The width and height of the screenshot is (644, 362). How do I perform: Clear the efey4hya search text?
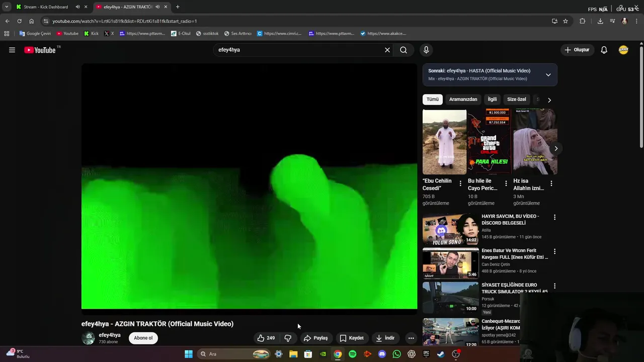(387, 50)
